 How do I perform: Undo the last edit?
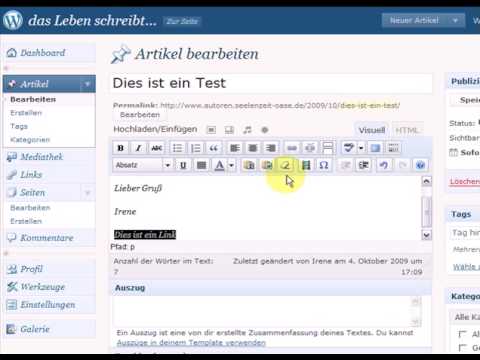coord(383,165)
